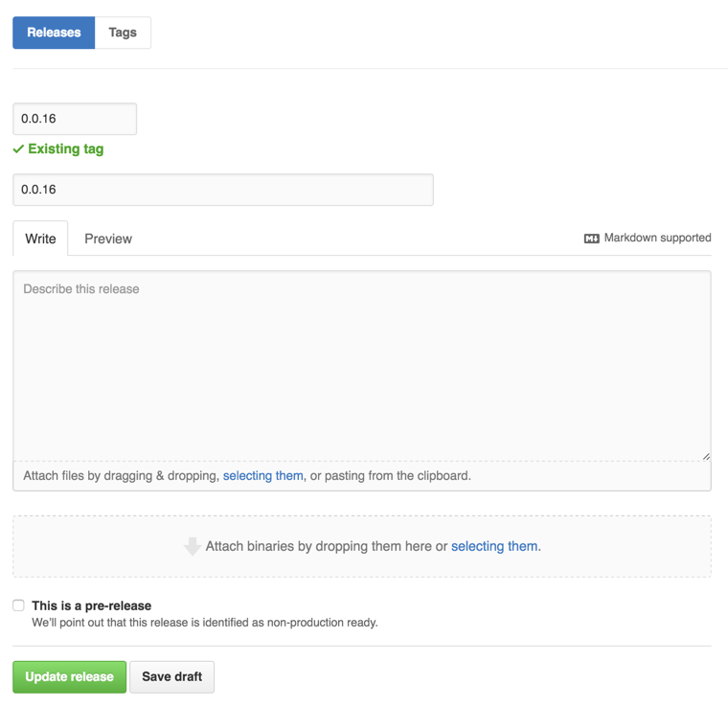The height and width of the screenshot is (707, 728).
Task: Click the Markdown supported text link
Action: [x=657, y=238]
